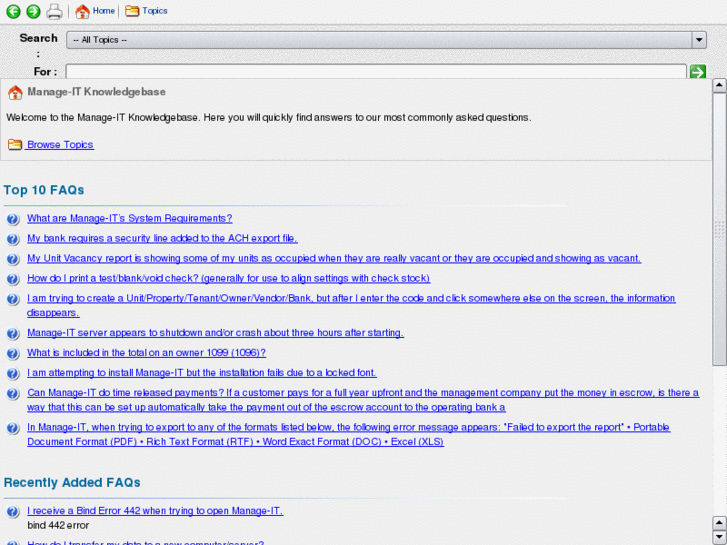Click the question icon beside Failed to export FAQ
Image resolution: width=727 pixels, height=545 pixels.
point(13,428)
